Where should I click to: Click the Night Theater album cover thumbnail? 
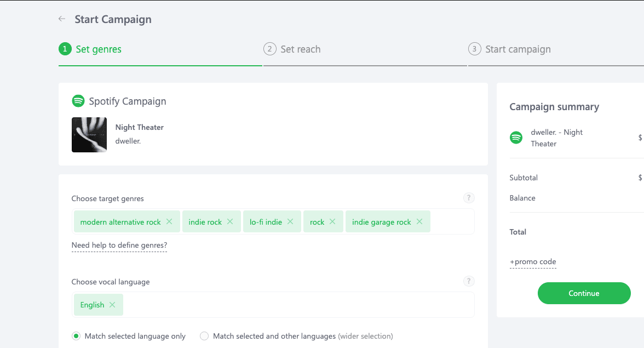(89, 134)
